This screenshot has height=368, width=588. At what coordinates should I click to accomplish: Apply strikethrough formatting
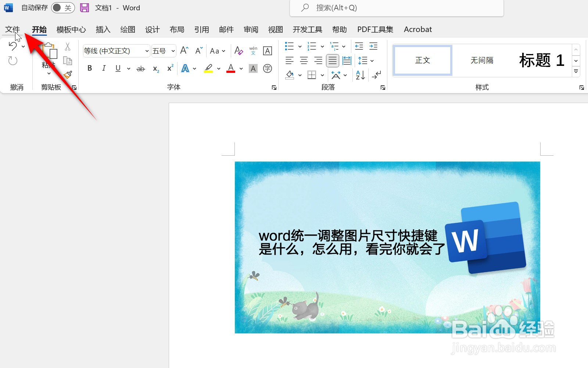141,68
